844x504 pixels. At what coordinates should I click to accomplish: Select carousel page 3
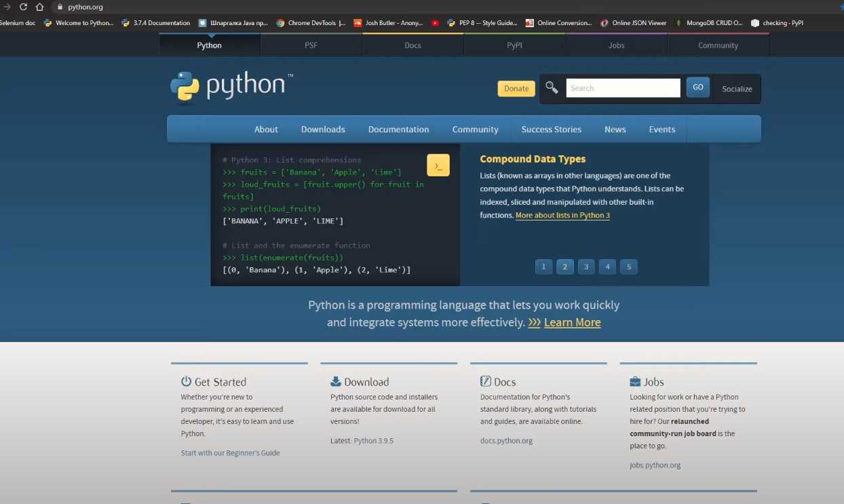pyautogui.click(x=586, y=267)
